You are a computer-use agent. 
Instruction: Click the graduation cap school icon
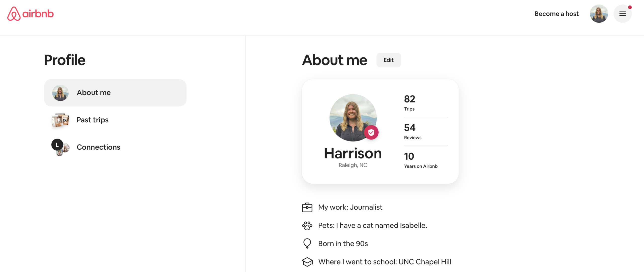[307, 262]
